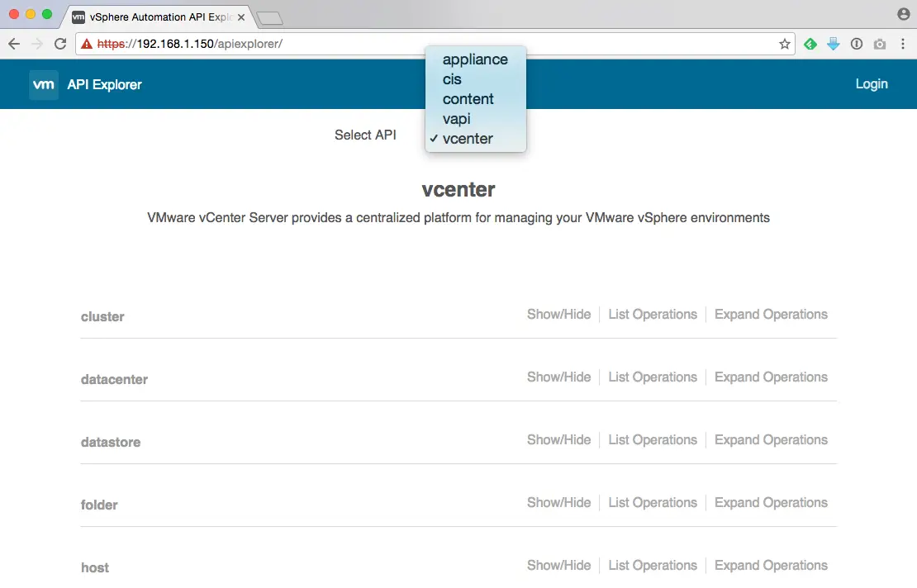Open the datacenter resource heading
The height and width of the screenshot is (588, 917).
tap(114, 379)
